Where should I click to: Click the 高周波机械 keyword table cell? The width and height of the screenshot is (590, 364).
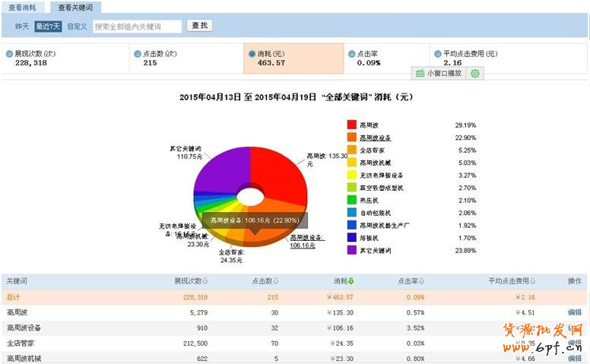[x=24, y=359]
